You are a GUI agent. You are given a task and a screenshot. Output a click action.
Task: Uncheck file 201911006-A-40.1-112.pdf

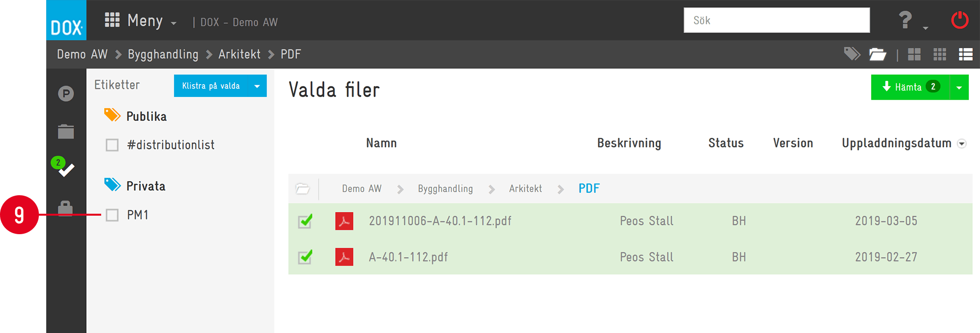coord(305,221)
